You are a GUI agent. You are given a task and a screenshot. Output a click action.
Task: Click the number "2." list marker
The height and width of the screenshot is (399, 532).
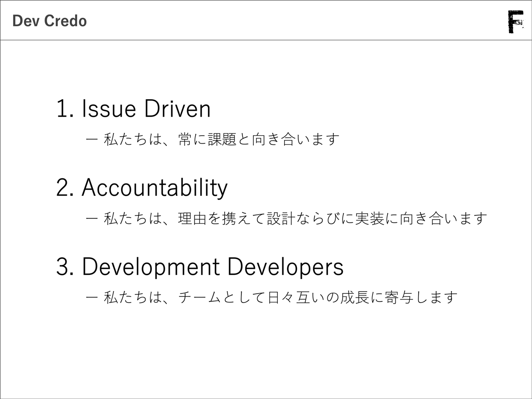coord(66,188)
